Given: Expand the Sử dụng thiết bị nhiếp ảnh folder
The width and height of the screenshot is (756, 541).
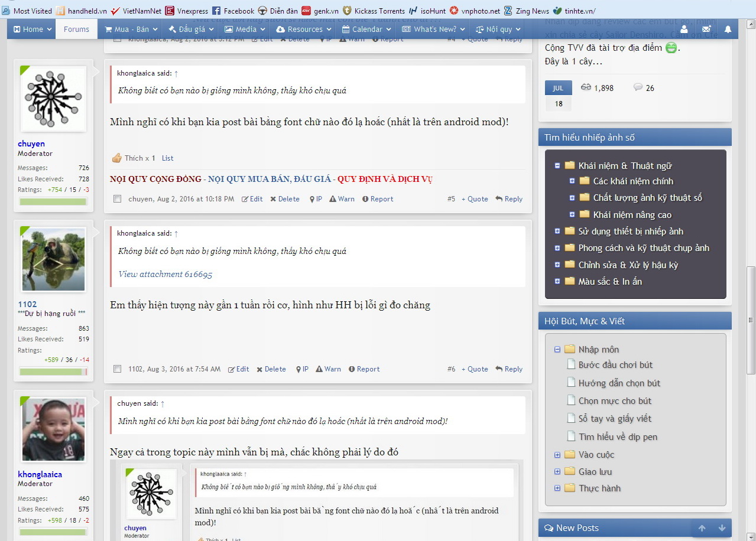Looking at the screenshot, I should pyautogui.click(x=557, y=232).
